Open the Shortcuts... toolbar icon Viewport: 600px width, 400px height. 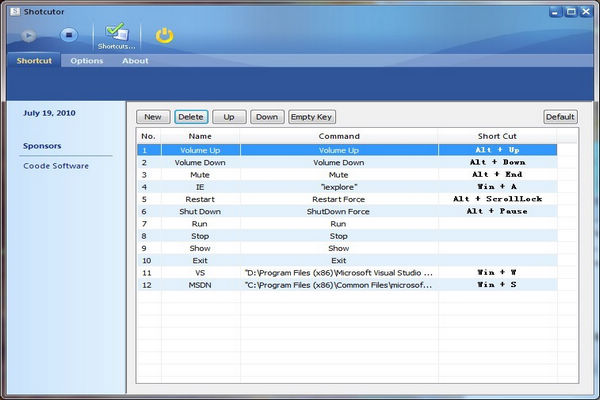117,37
